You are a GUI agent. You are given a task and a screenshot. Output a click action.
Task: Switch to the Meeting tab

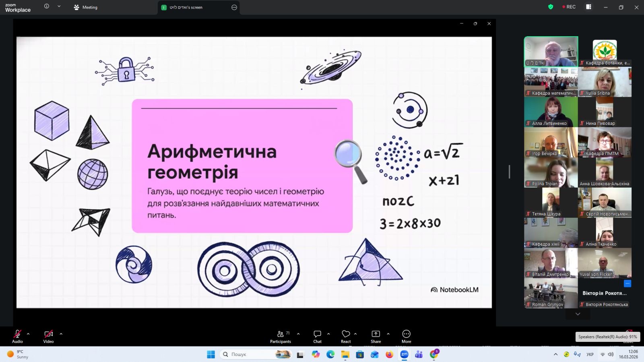pyautogui.click(x=86, y=7)
